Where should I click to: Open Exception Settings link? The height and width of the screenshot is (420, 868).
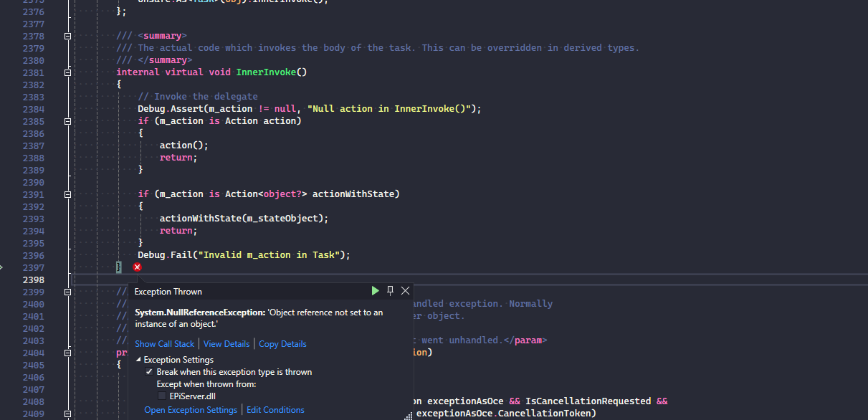tap(190, 410)
